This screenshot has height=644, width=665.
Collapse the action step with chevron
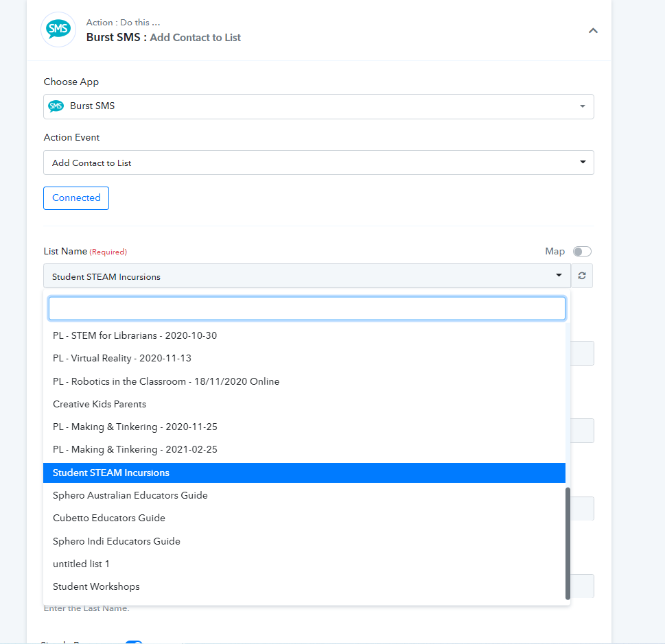click(x=593, y=31)
